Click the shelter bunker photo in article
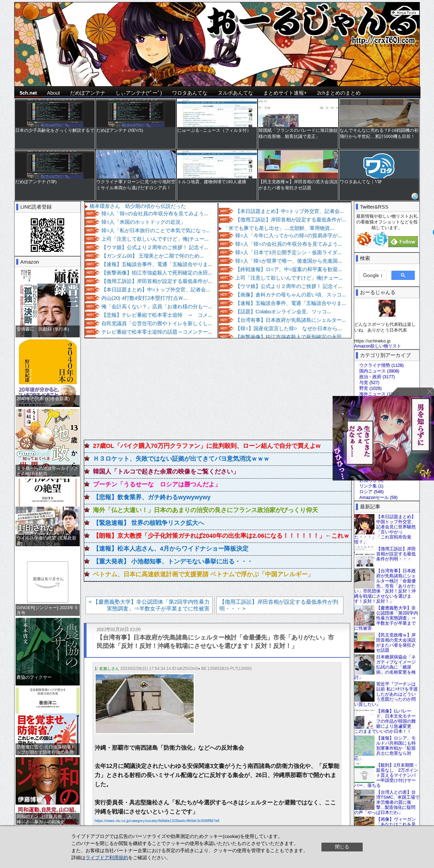 145,704
